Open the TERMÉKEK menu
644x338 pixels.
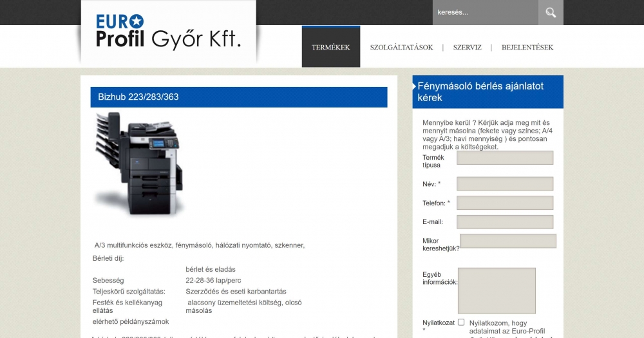point(330,47)
